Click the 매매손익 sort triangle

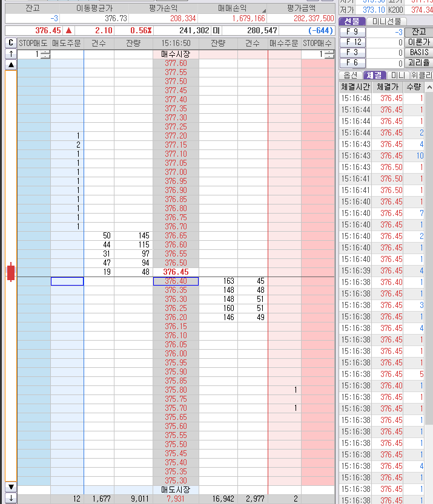(264, 11)
